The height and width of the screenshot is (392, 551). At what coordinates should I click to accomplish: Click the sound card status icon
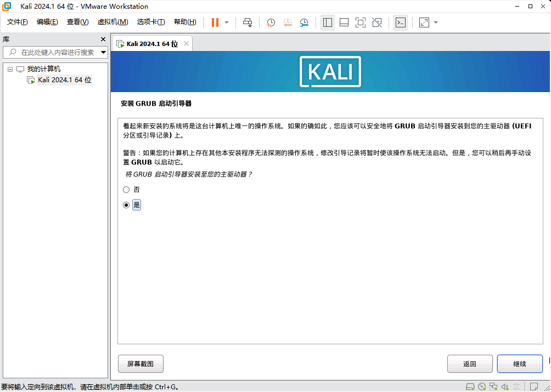(505, 387)
